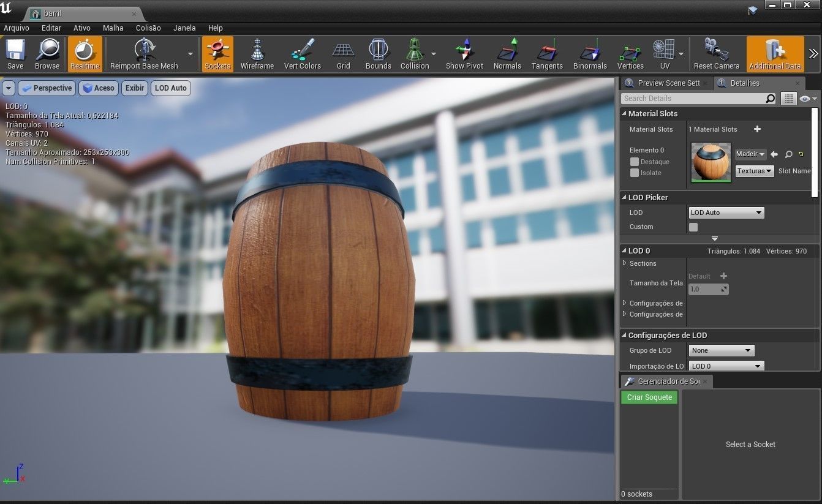
Task: Collapse the Material Slots section
Action: click(624, 113)
